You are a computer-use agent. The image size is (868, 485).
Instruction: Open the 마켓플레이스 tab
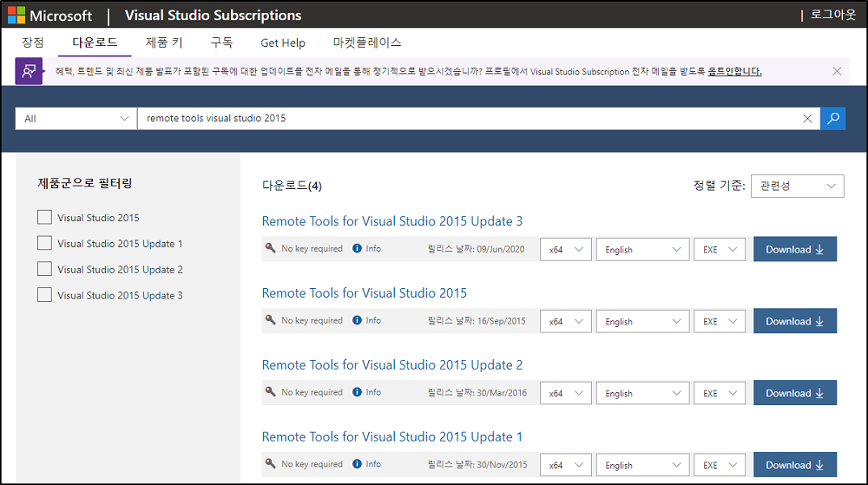pos(367,43)
